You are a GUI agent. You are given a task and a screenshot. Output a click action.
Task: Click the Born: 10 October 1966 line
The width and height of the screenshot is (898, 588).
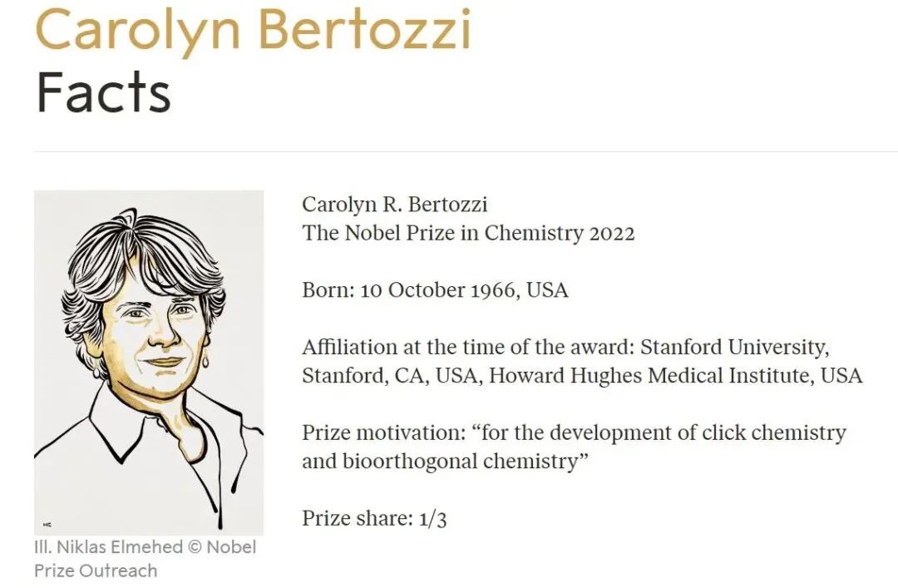click(x=435, y=290)
